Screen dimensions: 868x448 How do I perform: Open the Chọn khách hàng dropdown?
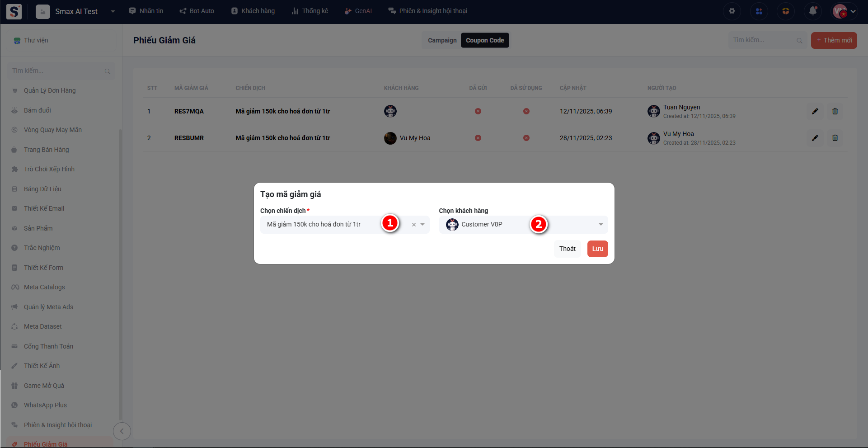pyautogui.click(x=601, y=225)
